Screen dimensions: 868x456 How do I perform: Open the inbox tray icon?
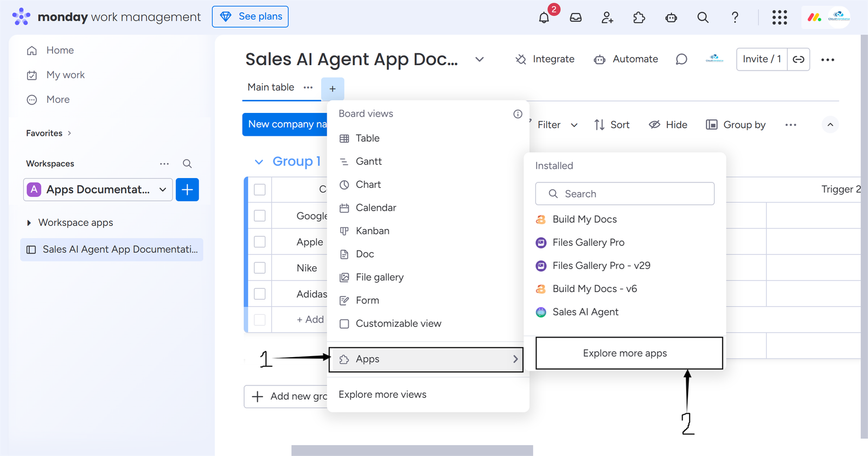576,17
